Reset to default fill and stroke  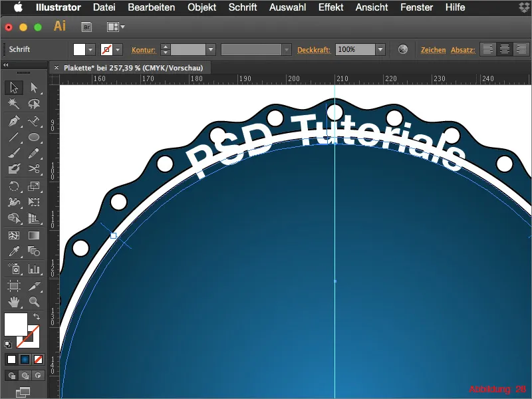pyautogui.click(x=8, y=344)
